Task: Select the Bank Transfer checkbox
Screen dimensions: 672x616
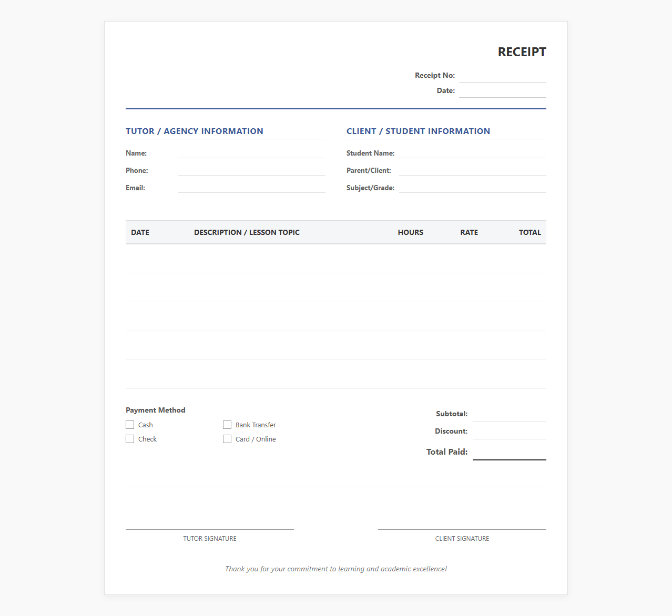Action: point(227,425)
